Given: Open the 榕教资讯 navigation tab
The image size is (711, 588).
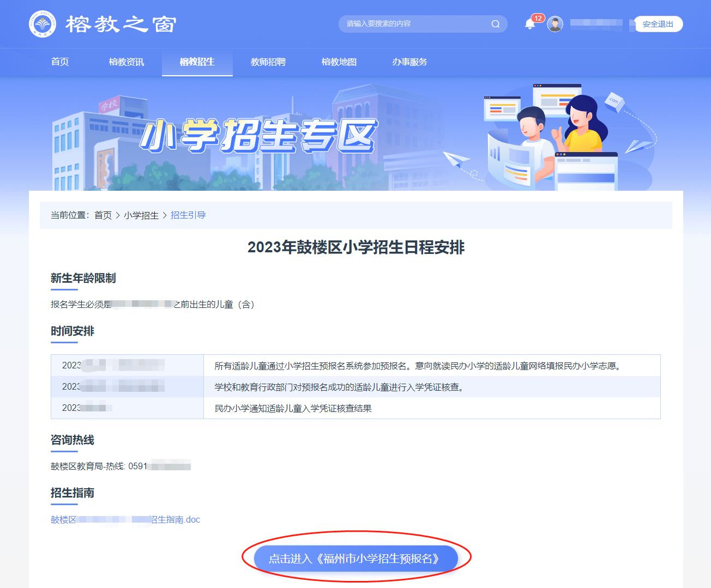Looking at the screenshot, I should (x=126, y=62).
